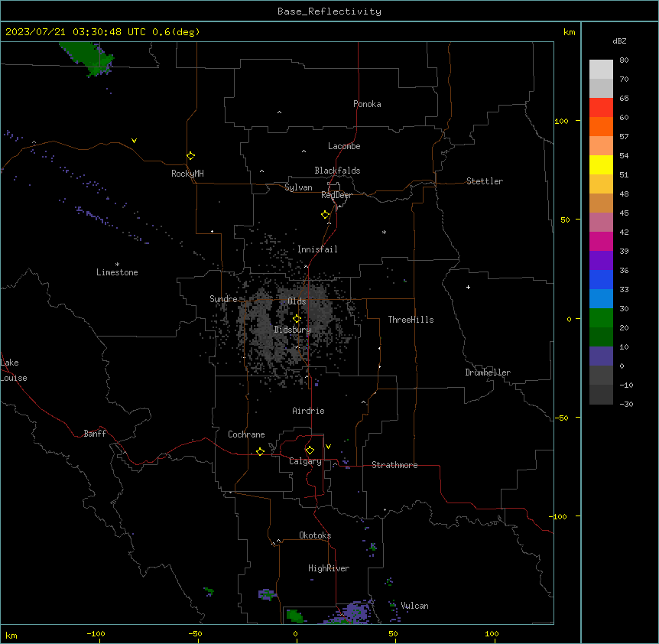The image size is (659, 644).
Task: Click the Strathmore city label
Action: (394, 465)
